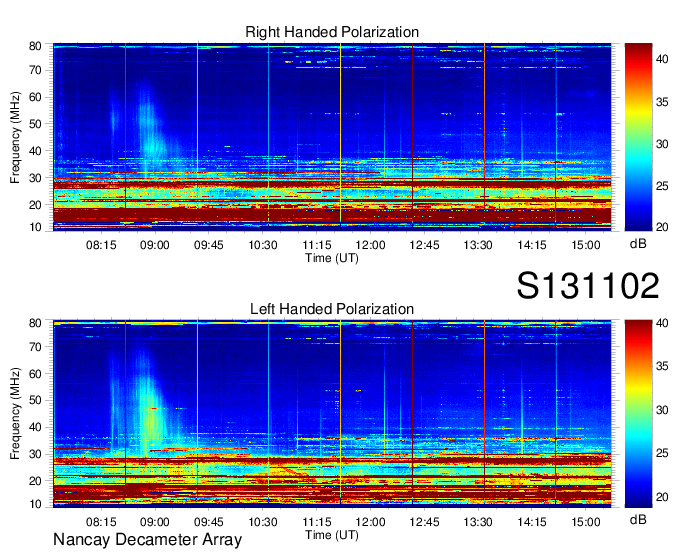680x552 pixels.
Task: Click 09:45 tick label under Left Handed plot
Action: coord(209,522)
